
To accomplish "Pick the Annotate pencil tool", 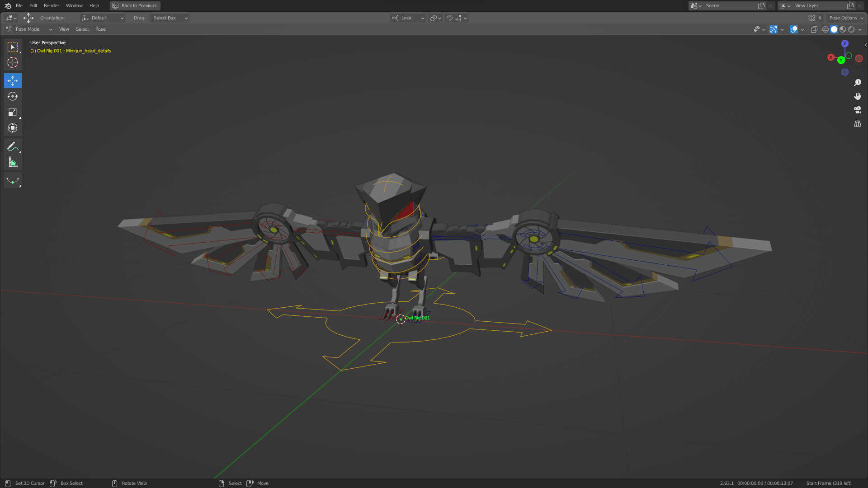I will click(13, 146).
